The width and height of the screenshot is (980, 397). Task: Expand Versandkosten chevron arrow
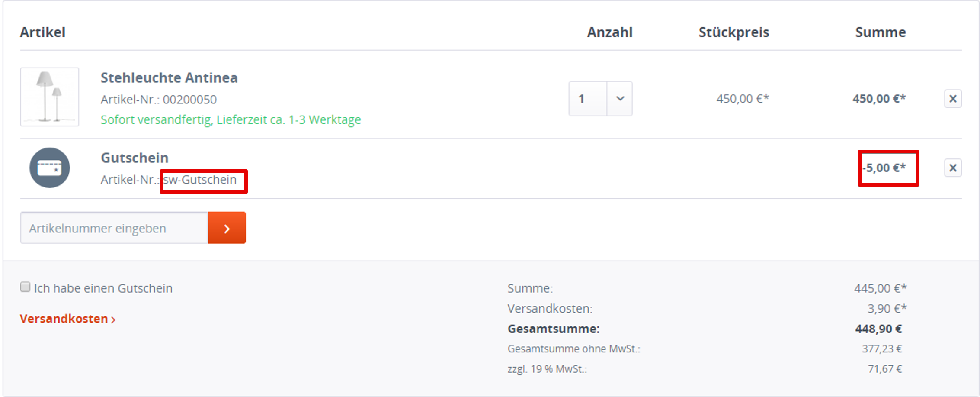tap(113, 320)
